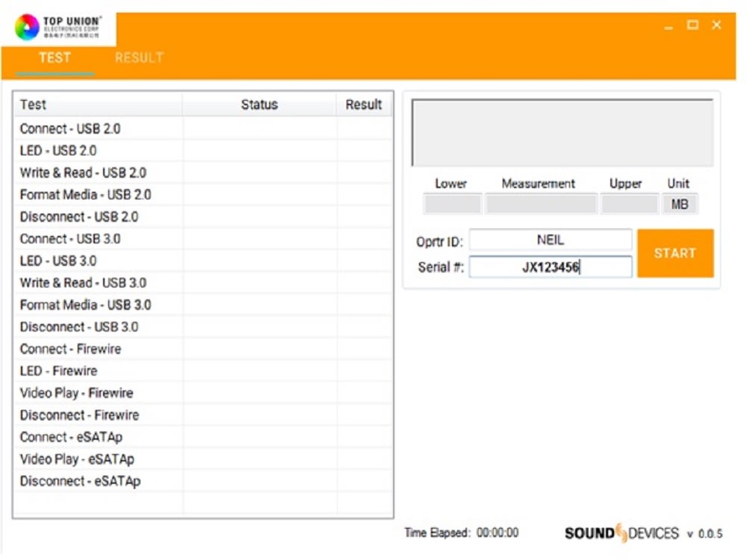
Task: Select Write & Read - USB 2.0 row
Action: (203, 172)
